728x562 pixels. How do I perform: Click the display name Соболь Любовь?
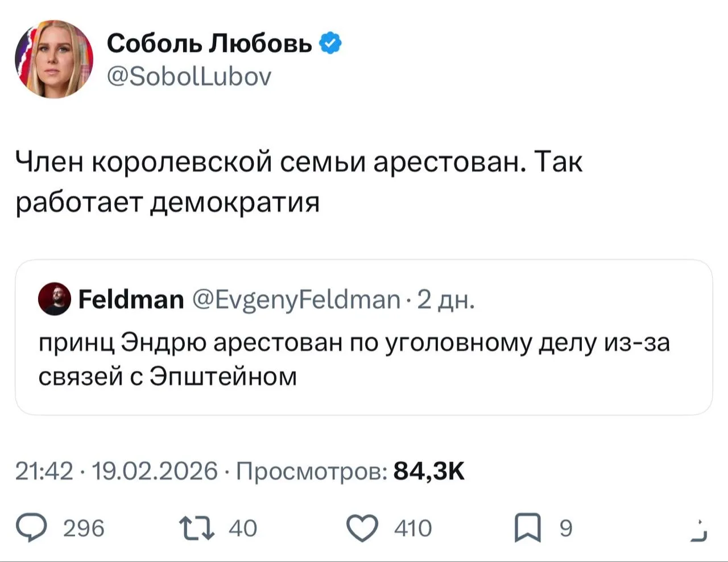coord(209,43)
